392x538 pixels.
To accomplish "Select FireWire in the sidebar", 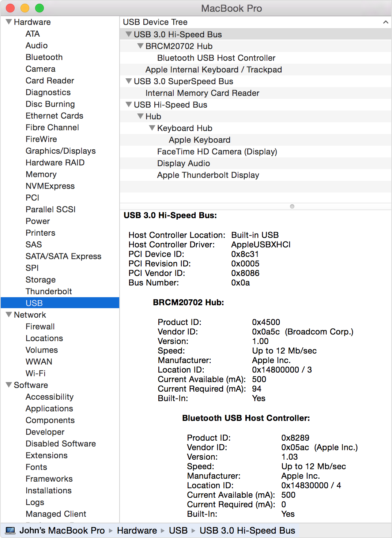I will click(x=41, y=139).
